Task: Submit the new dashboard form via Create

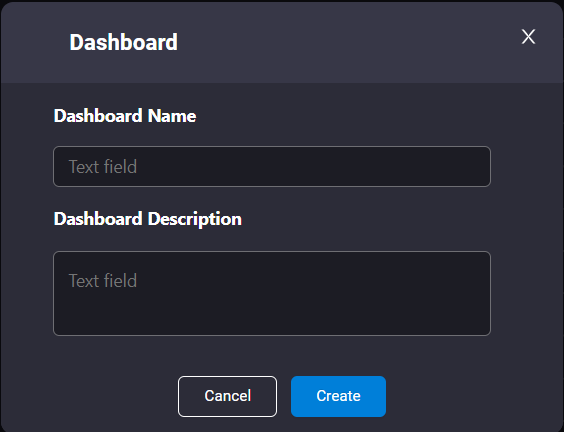Action: (338, 396)
